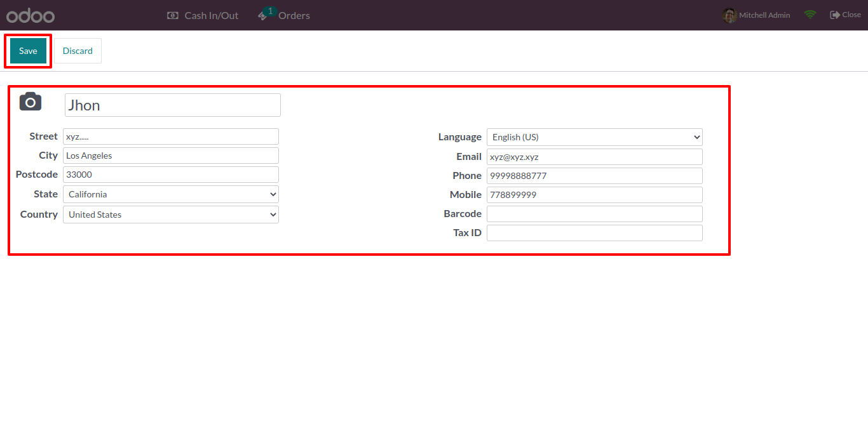Open the Language dropdown showing English (US)
Screen dimensions: 868x424
coord(595,137)
